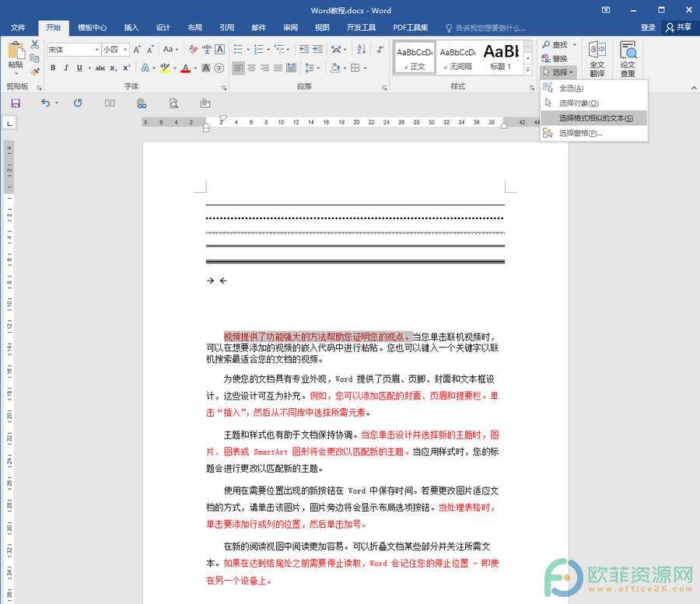Switch to the 插入 ribbon tab
Viewport: 700px width, 604px height.
tap(131, 28)
